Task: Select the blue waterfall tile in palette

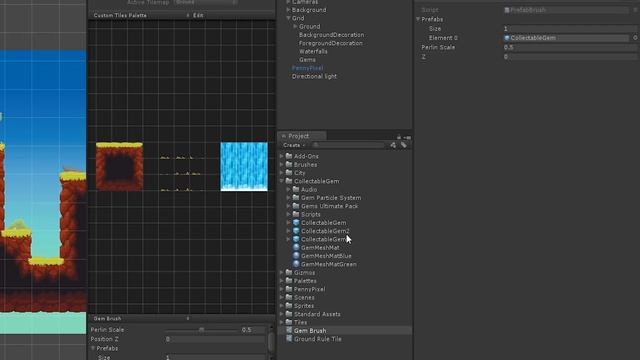Action: [x=244, y=167]
